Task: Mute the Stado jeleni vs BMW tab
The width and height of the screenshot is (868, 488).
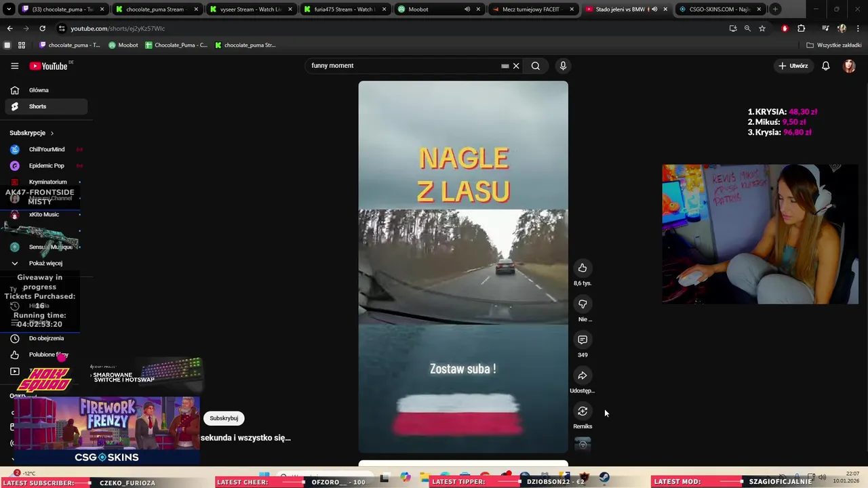Action: pyautogui.click(x=654, y=9)
